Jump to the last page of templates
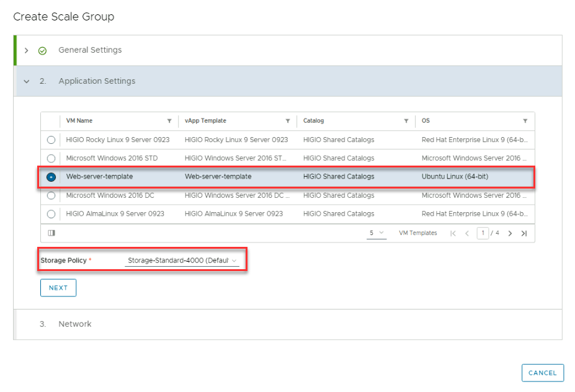This screenshot has height=392, width=575. click(x=524, y=233)
